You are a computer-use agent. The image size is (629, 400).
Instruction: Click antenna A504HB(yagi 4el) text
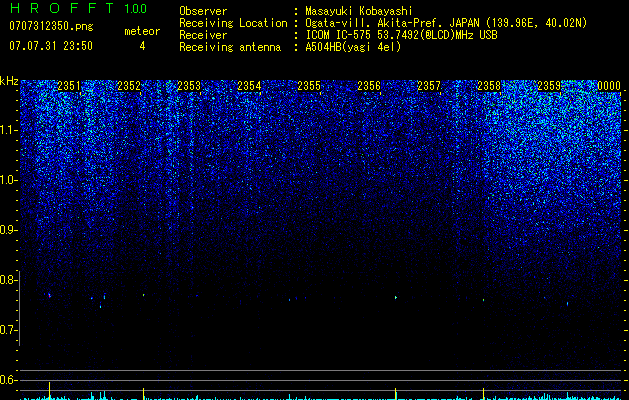353,47
